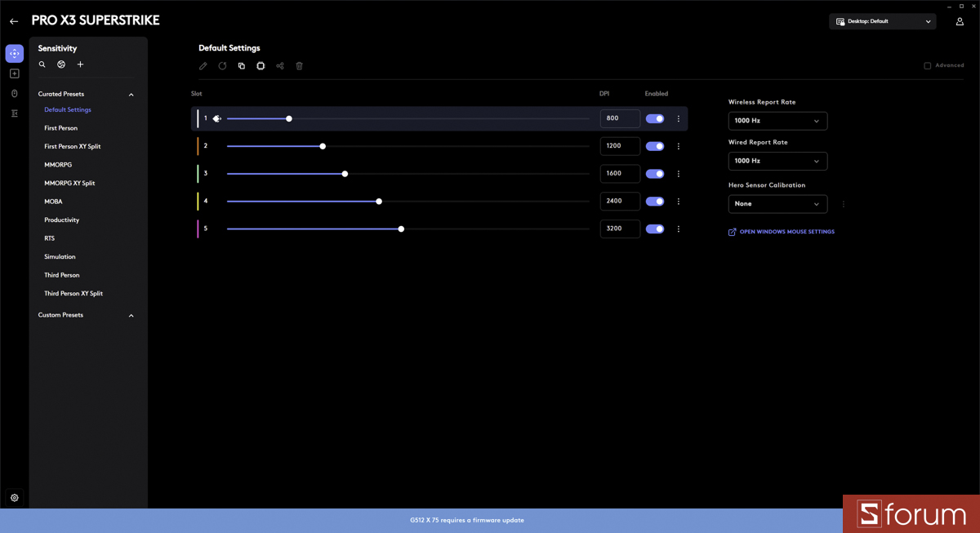Open the Hero Sensor Calibration dropdown
Image resolution: width=980 pixels, height=533 pixels.
pyautogui.click(x=777, y=204)
